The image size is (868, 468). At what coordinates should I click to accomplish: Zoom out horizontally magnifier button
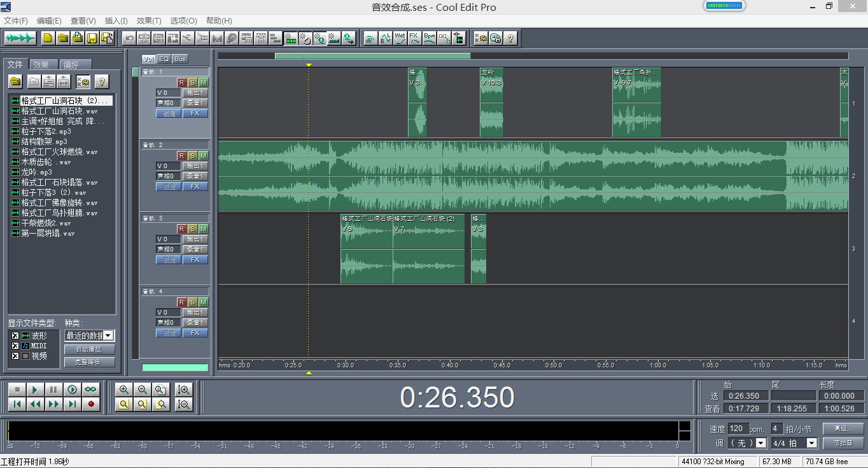click(143, 390)
